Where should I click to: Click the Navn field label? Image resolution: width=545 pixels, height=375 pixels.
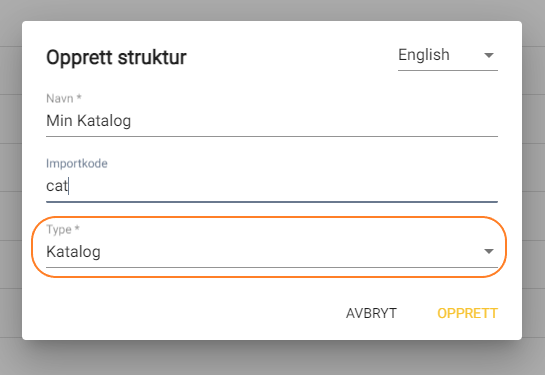(64, 98)
